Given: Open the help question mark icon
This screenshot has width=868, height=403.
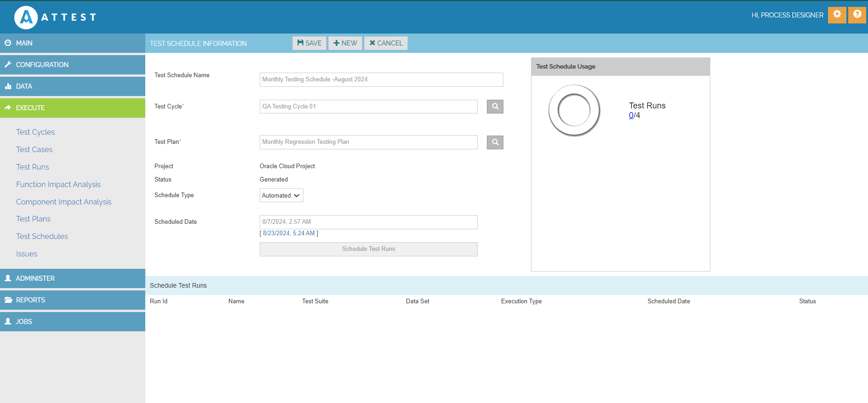Looking at the screenshot, I should [857, 15].
